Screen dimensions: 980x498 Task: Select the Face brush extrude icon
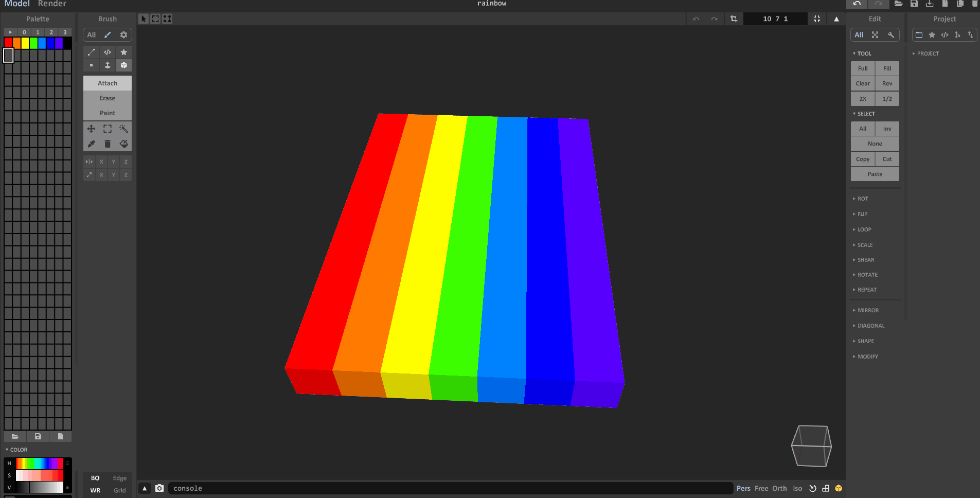(108, 65)
